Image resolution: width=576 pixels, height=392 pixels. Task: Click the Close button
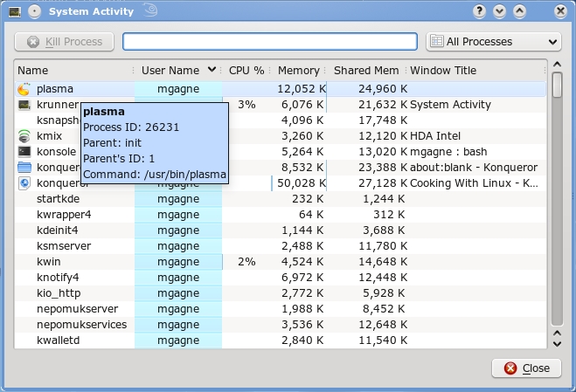coord(526,368)
